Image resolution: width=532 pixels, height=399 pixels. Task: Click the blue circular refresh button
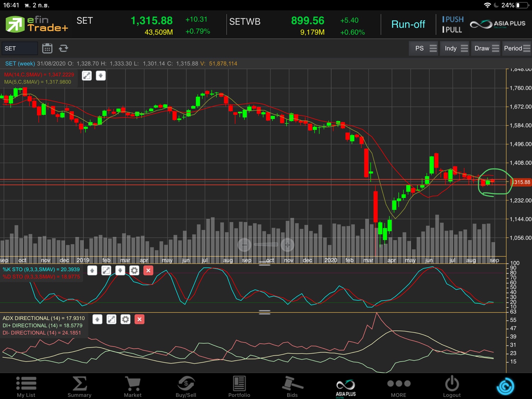pos(505,386)
